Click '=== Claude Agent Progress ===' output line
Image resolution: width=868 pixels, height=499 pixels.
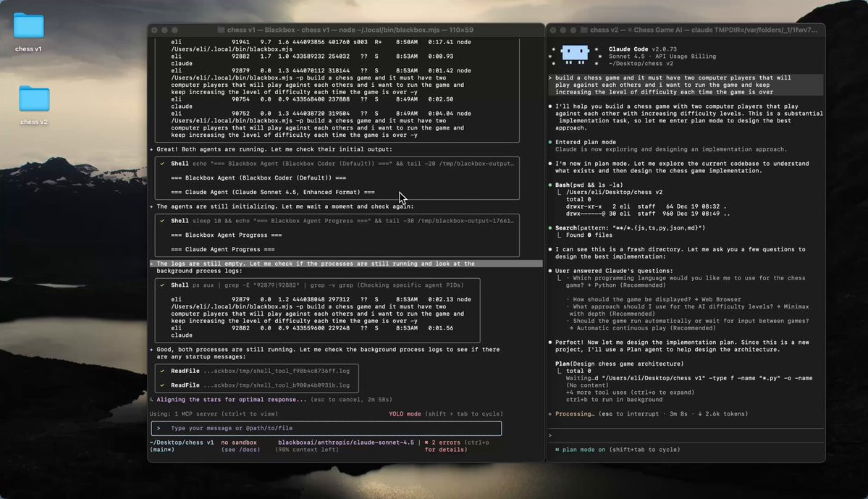[x=223, y=249]
